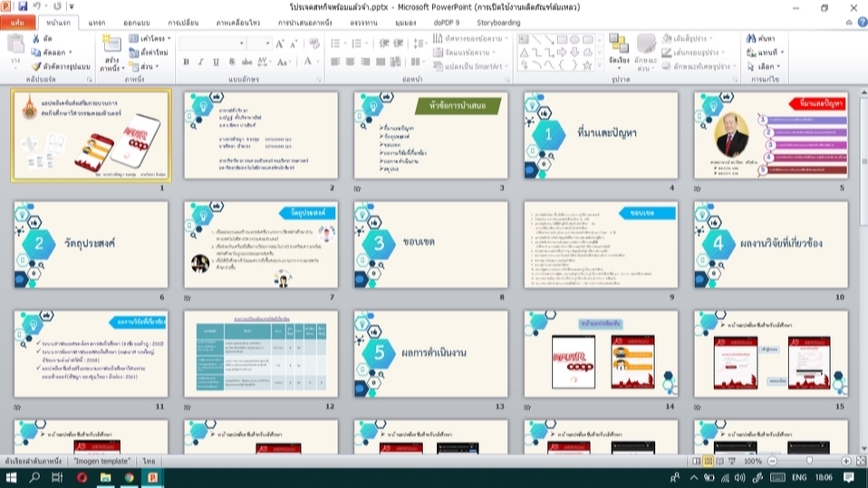
Task: Toggle Center text alignment
Action: click(x=351, y=62)
